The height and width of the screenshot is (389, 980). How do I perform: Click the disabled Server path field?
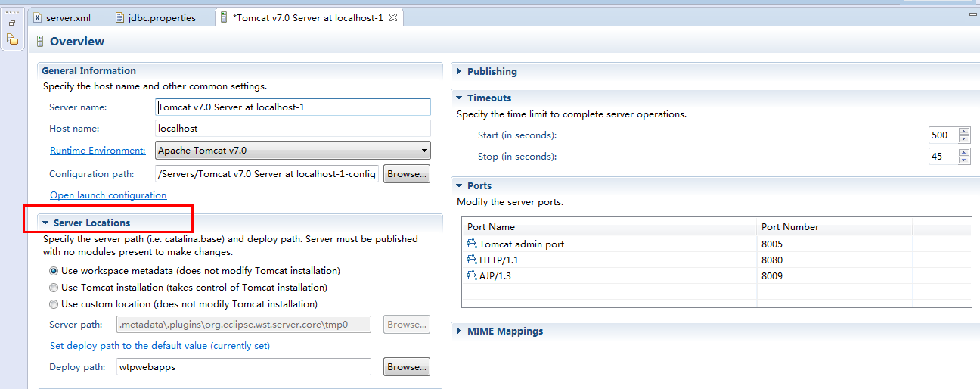(243, 325)
